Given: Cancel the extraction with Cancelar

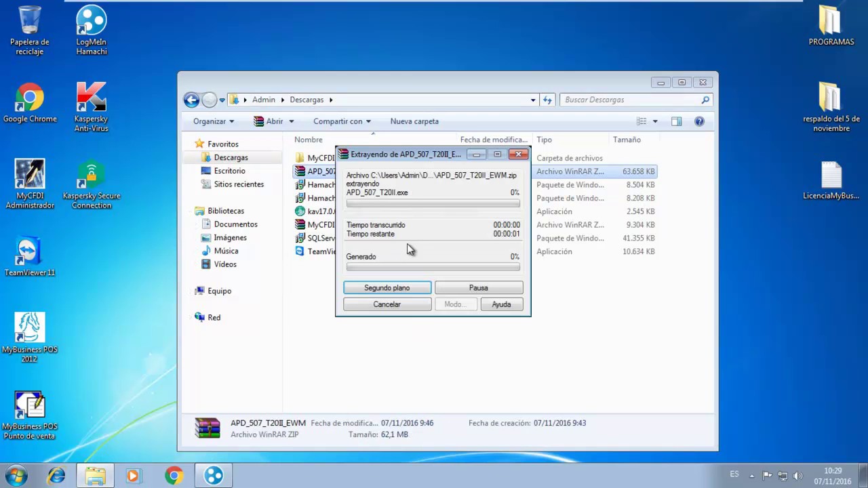Looking at the screenshot, I should 387,304.
